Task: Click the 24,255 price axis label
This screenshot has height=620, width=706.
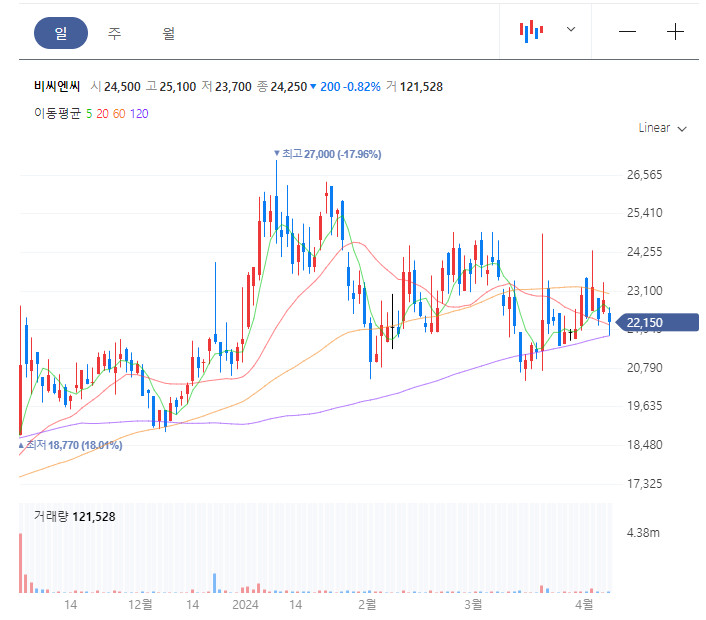Action: click(644, 252)
